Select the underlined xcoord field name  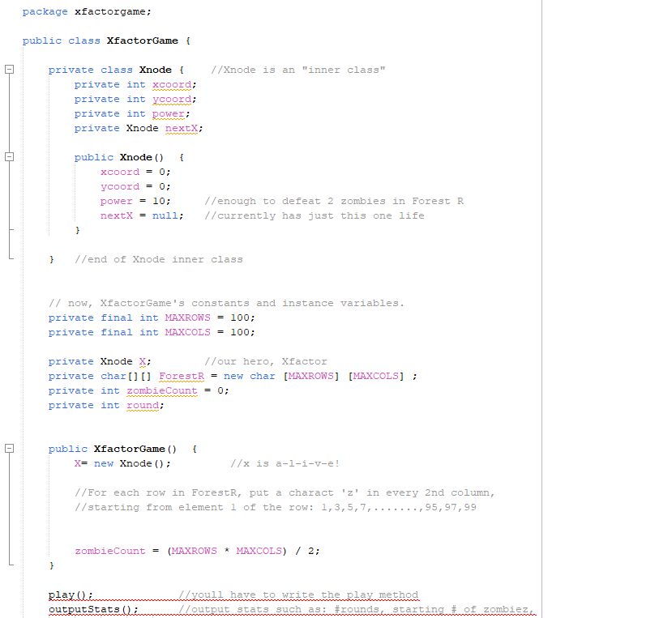(170, 84)
